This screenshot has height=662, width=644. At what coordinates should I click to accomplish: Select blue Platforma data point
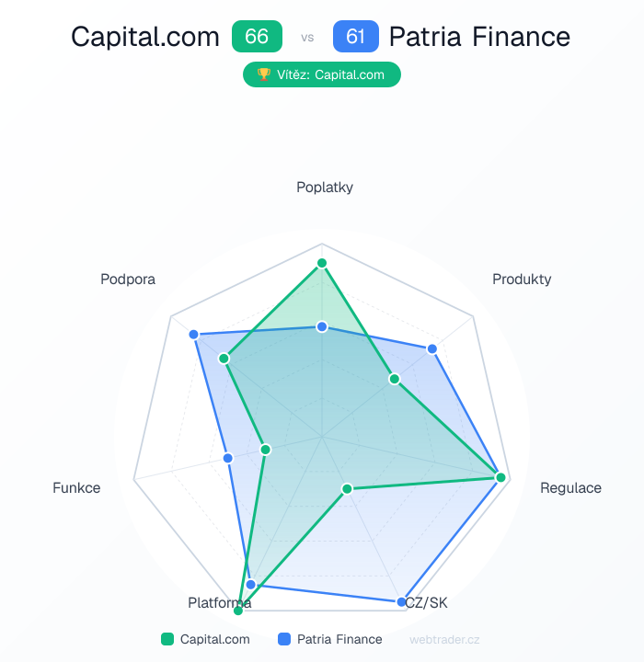tap(250, 584)
